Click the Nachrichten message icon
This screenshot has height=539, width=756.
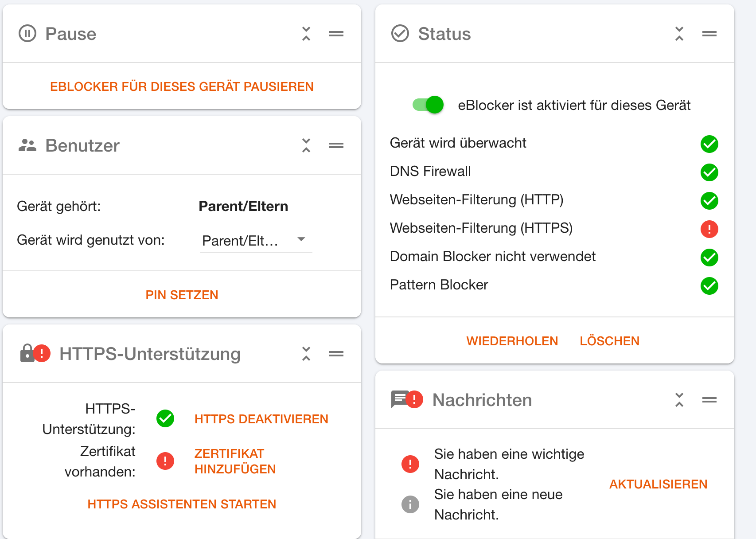400,399
